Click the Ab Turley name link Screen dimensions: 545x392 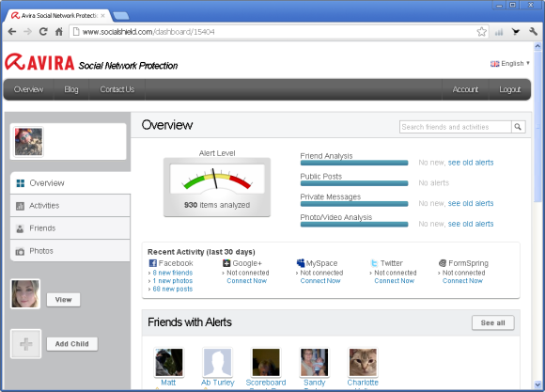(x=218, y=383)
